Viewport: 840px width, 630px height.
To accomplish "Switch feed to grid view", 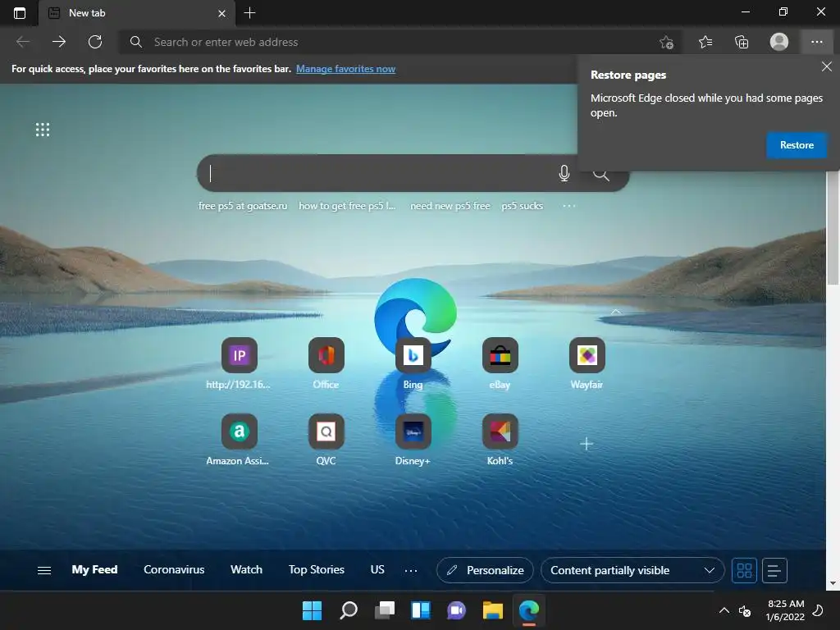I will [x=744, y=571].
